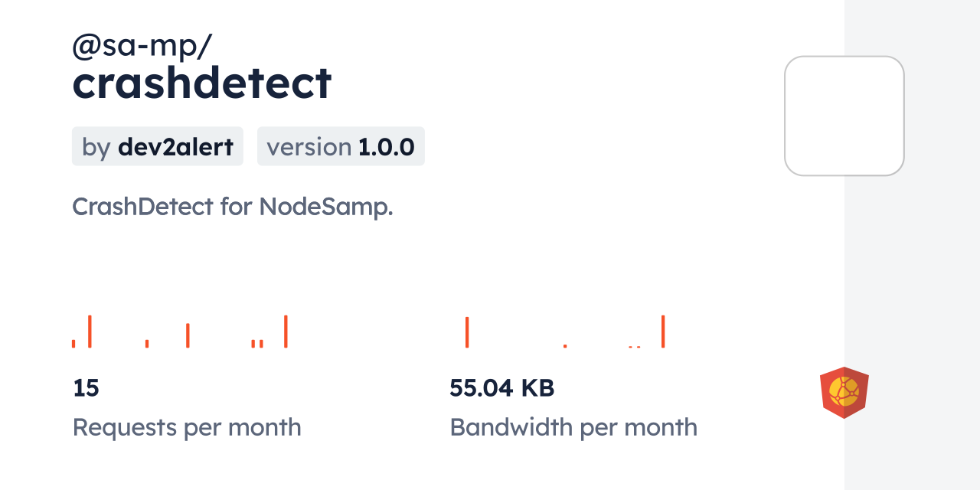Screen dimensions: 980x490
Task: Open the "by dev2alert" author badge
Action: pyautogui.click(x=158, y=146)
